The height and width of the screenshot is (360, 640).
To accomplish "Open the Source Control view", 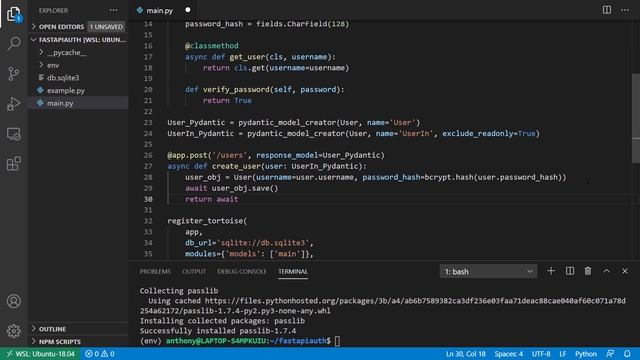I will (13, 73).
